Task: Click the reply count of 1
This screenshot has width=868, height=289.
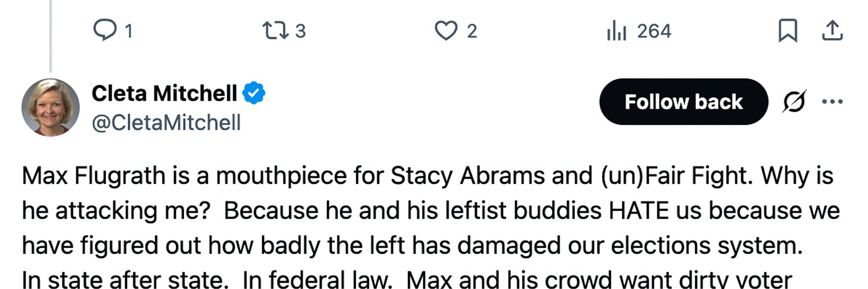Action: [128, 31]
